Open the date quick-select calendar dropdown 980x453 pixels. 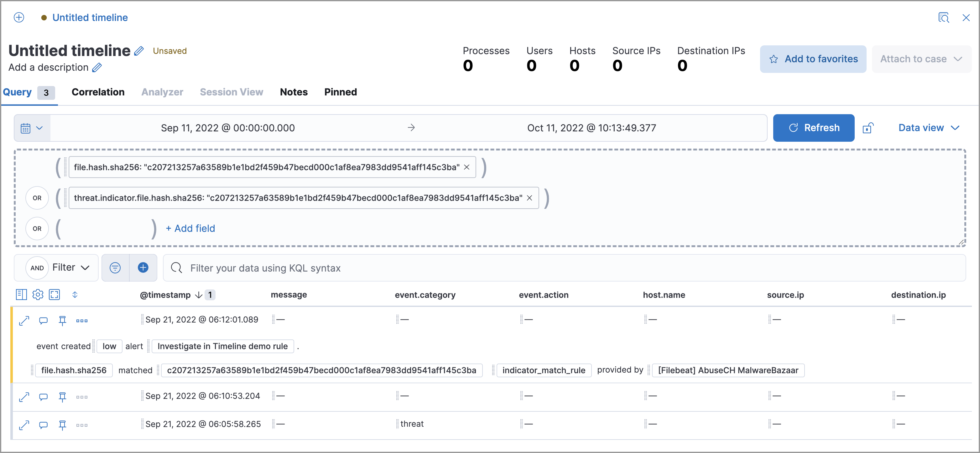pyautogui.click(x=32, y=128)
